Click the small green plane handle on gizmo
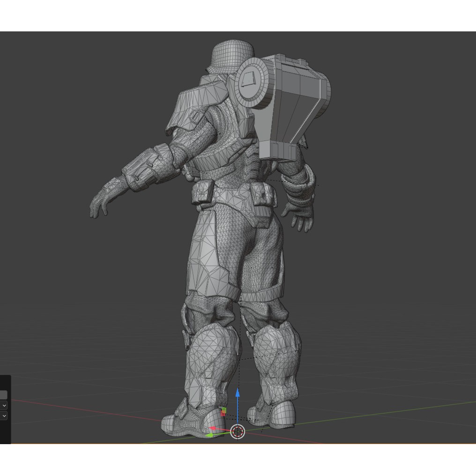The image size is (476, 476). 224,410
